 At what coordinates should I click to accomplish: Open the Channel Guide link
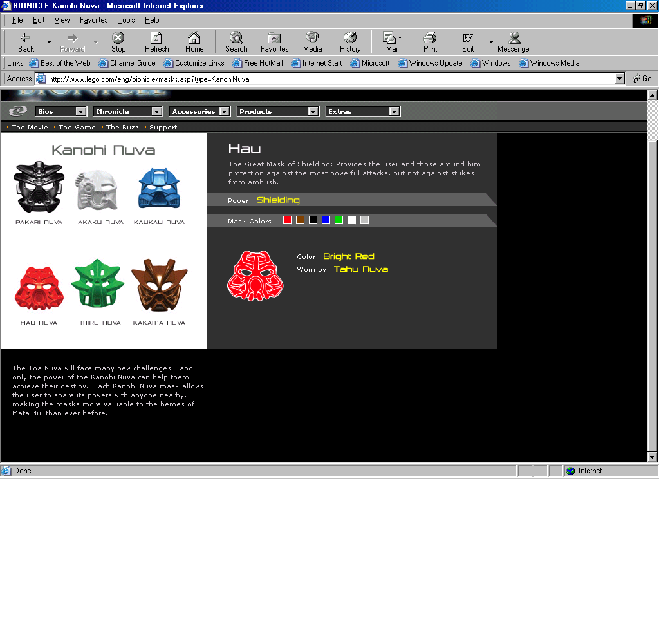(127, 63)
